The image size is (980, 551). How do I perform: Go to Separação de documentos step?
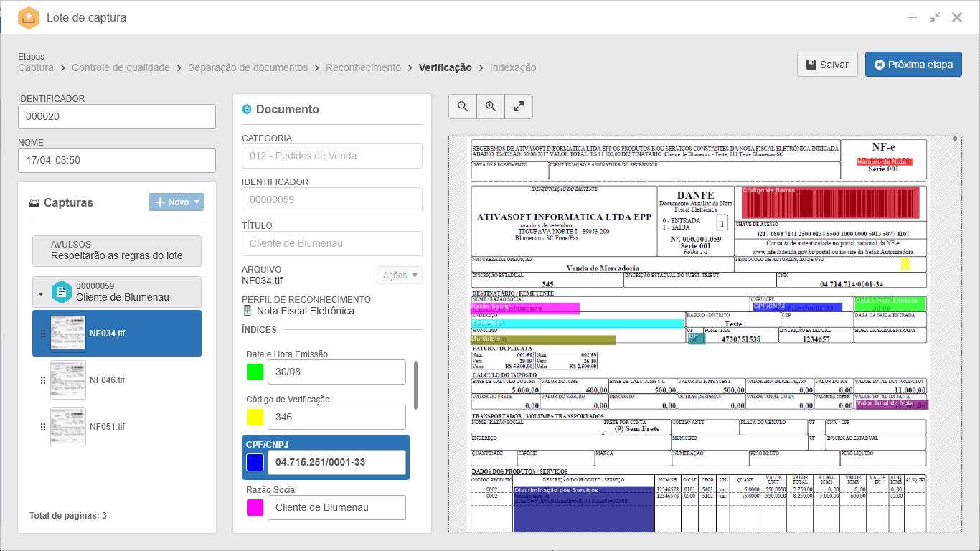coord(248,67)
